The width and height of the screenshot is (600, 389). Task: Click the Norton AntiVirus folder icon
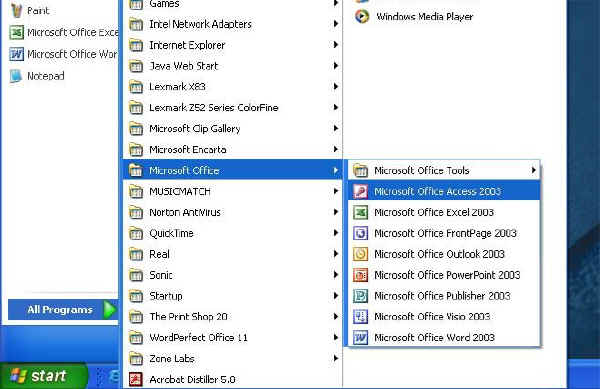pos(136,212)
